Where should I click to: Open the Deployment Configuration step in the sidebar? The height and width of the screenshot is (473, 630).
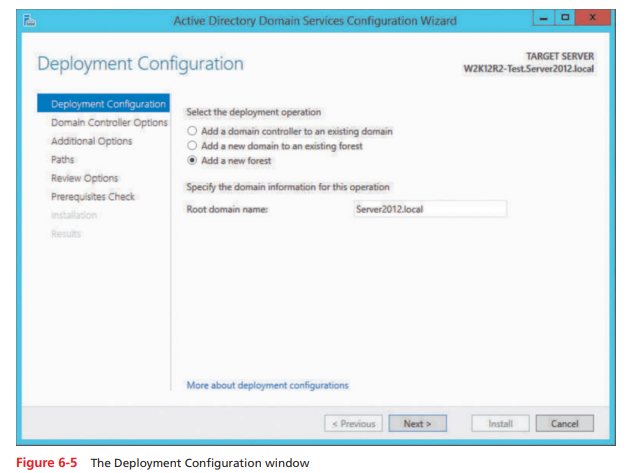click(x=103, y=104)
